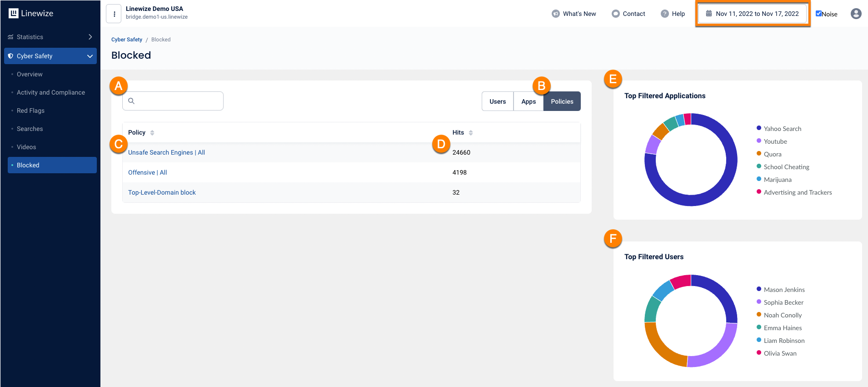Click the calendar icon in date range
This screenshot has height=387, width=868.
708,14
